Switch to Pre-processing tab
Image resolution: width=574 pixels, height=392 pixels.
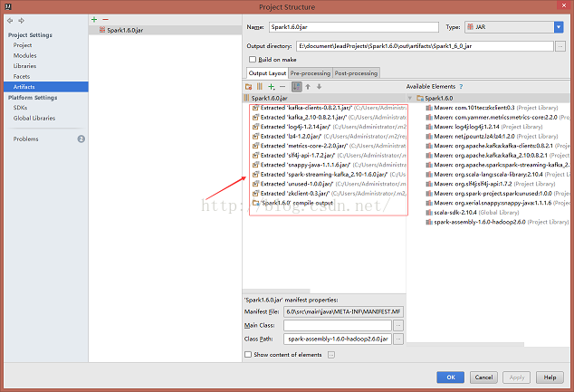point(311,73)
